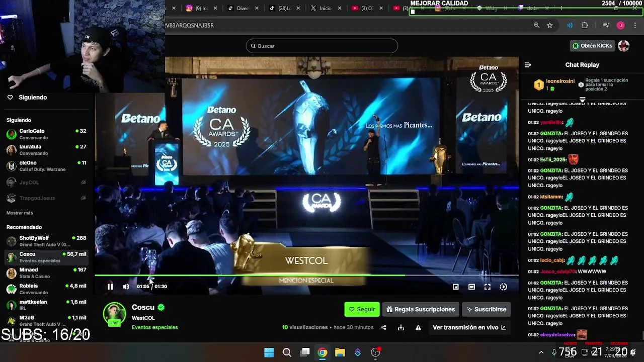644x362 pixels.
Task: Open media controls in Chrome toolbar
Action: pyautogui.click(x=606, y=25)
